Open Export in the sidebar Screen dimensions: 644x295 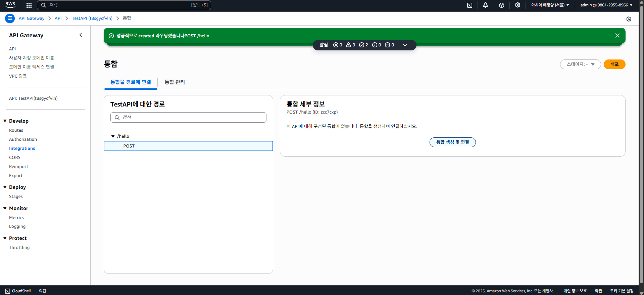(x=16, y=176)
